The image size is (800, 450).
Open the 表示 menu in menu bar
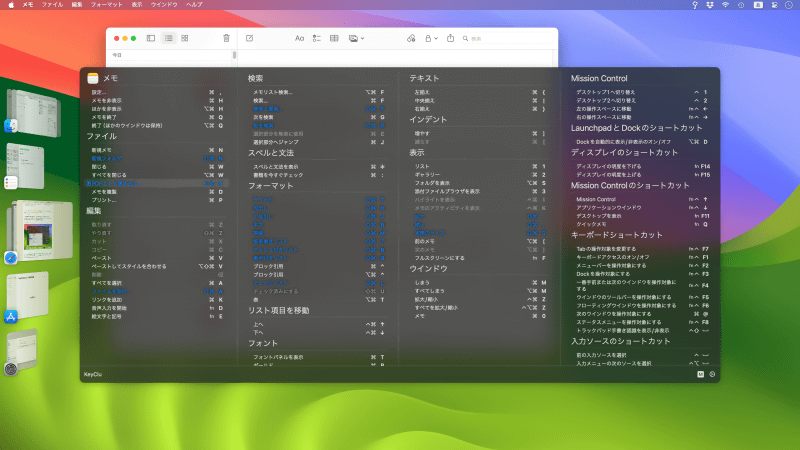(137, 5)
